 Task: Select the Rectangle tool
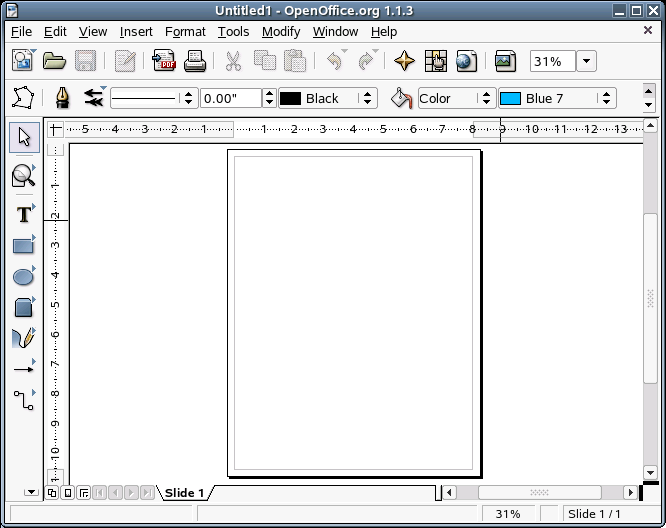point(23,246)
